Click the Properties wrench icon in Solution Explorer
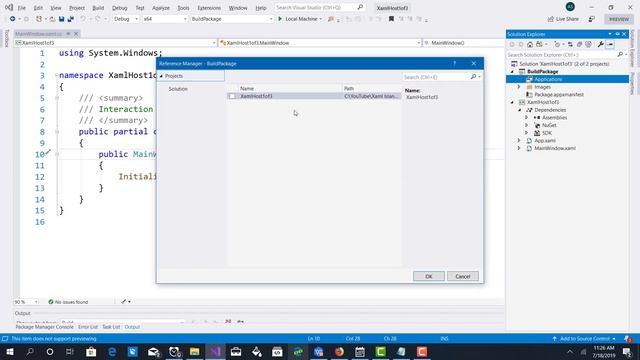 point(601,44)
